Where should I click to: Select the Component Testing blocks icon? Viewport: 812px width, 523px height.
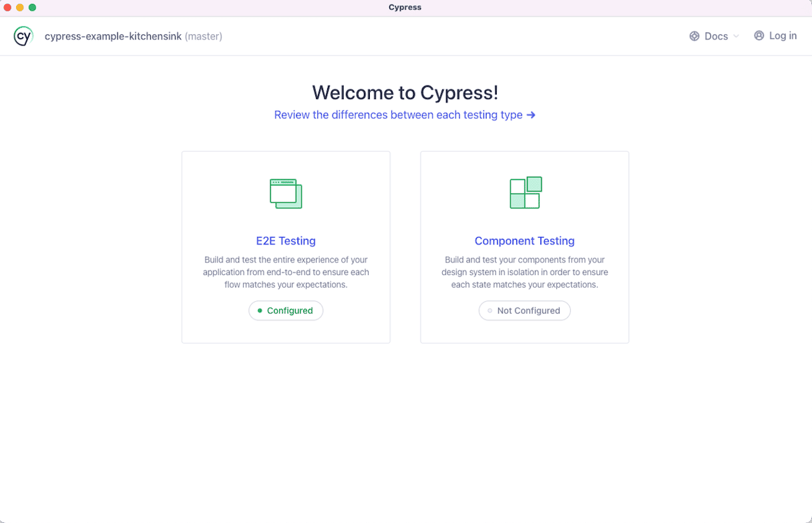525,192
